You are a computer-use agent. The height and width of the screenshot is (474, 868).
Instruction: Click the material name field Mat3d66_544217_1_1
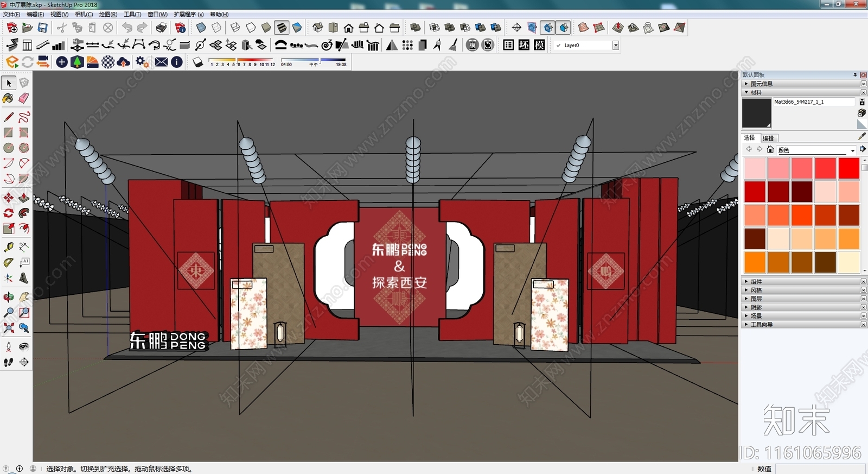(x=814, y=102)
